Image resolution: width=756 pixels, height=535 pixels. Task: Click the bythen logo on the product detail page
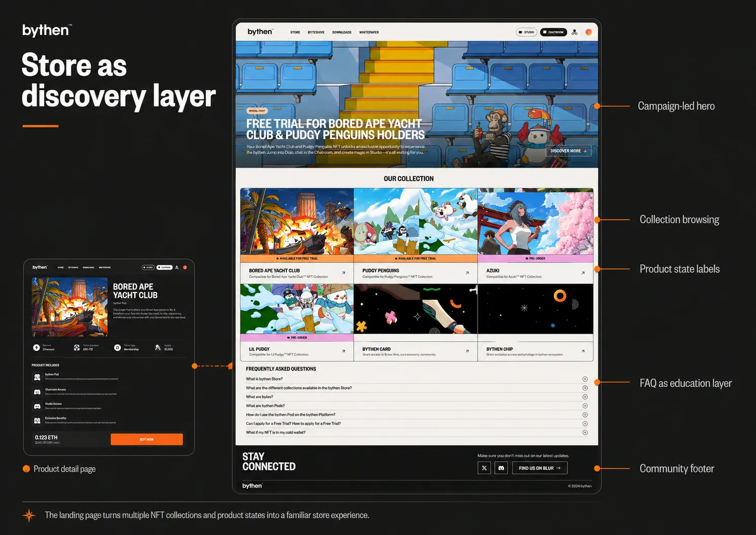coord(40,267)
